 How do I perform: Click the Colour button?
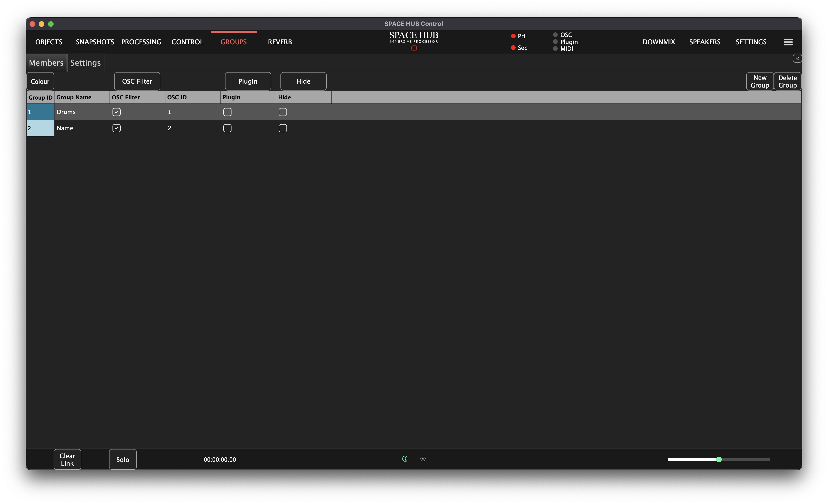point(40,81)
